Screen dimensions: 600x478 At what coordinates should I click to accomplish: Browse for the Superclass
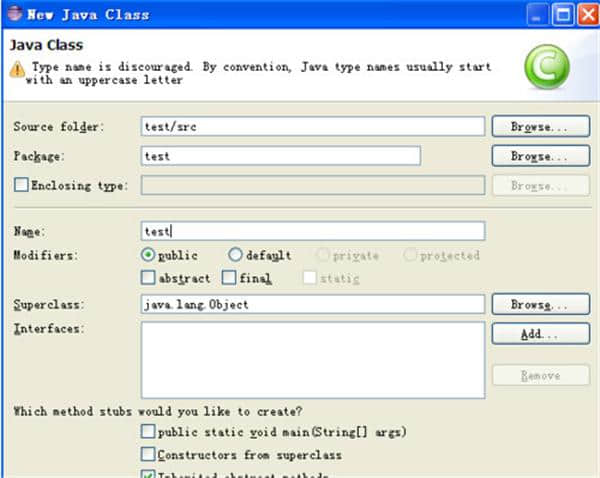pos(540,304)
